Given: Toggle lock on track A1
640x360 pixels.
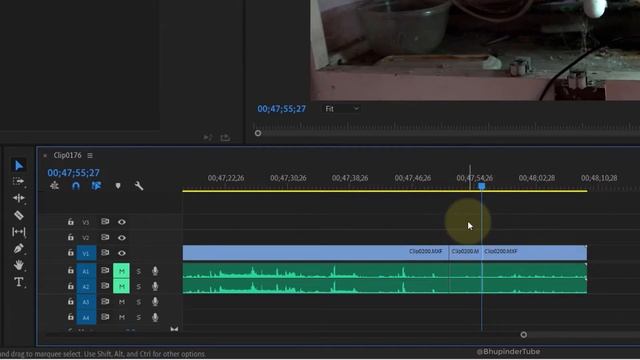Looking at the screenshot, I should 71,270.
